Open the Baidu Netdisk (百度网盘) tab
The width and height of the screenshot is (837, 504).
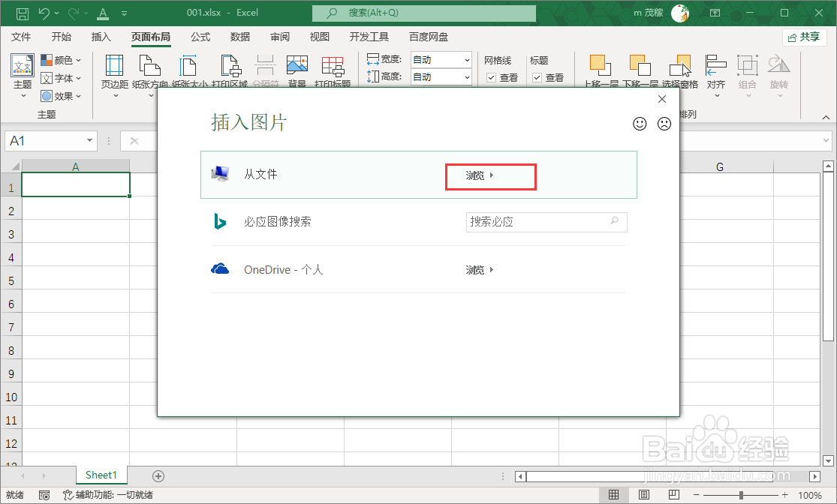tap(428, 37)
